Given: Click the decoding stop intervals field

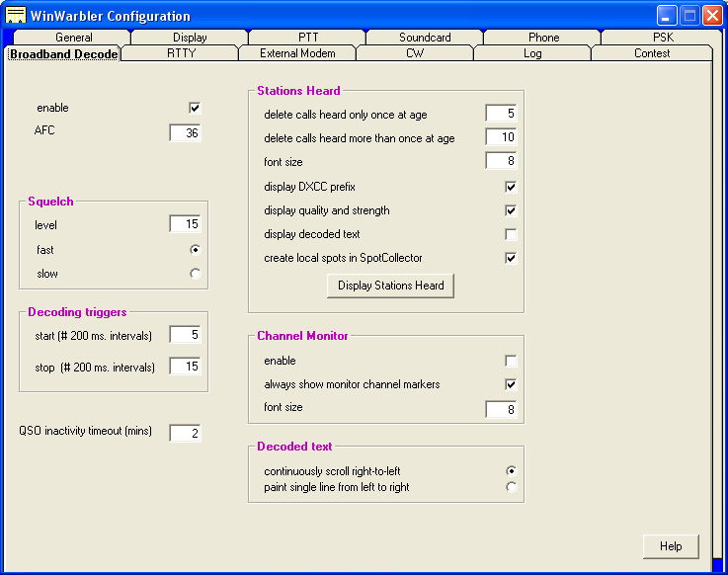Looking at the screenshot, I should [x=186, y=366].
